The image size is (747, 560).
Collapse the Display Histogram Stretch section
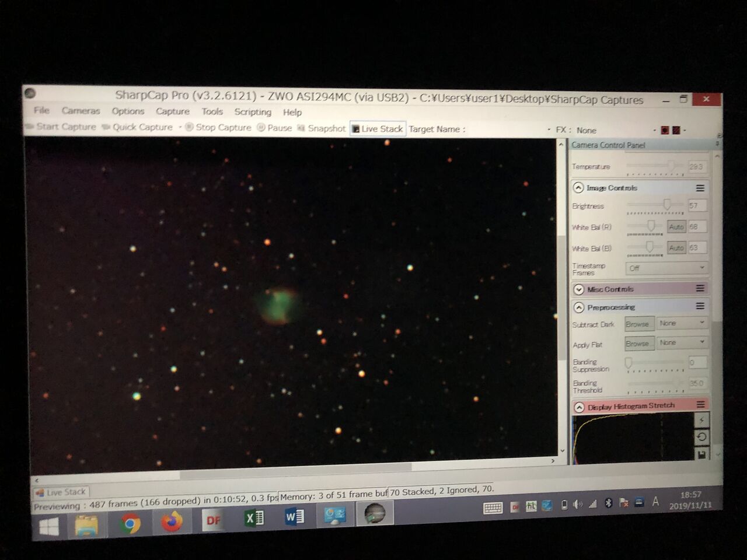[x=579, y=407]
